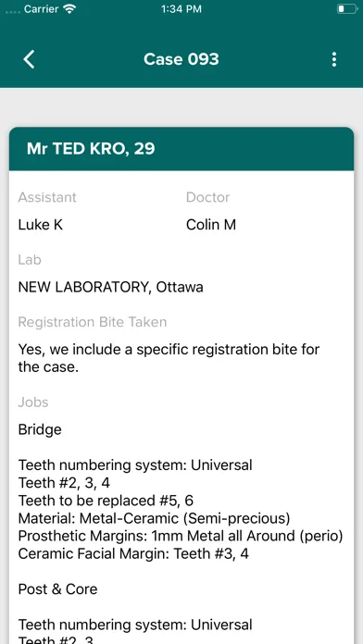Tap the Prosthetic Margins line
Screen dimensions: 363x644
tap(181, 536)
